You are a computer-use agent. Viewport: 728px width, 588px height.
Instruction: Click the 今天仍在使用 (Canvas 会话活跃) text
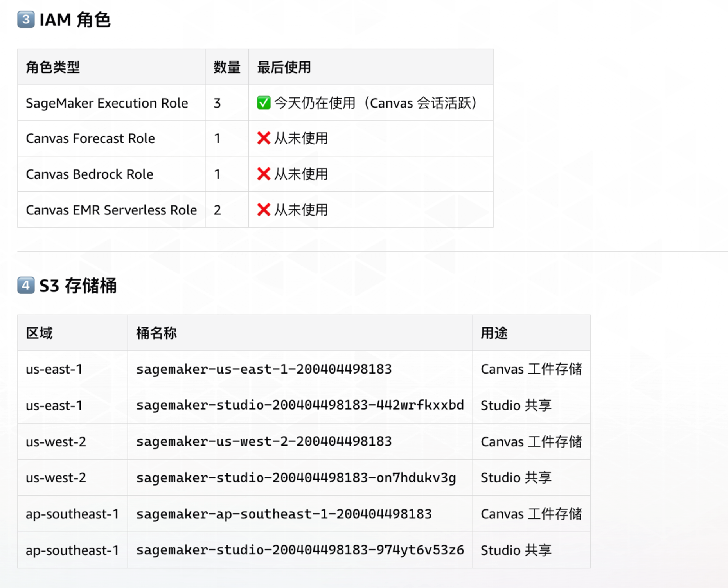click(x=376, y=103)
